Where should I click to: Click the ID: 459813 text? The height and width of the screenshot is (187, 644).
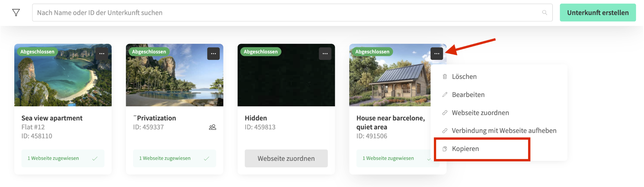[x=260, y=127]
